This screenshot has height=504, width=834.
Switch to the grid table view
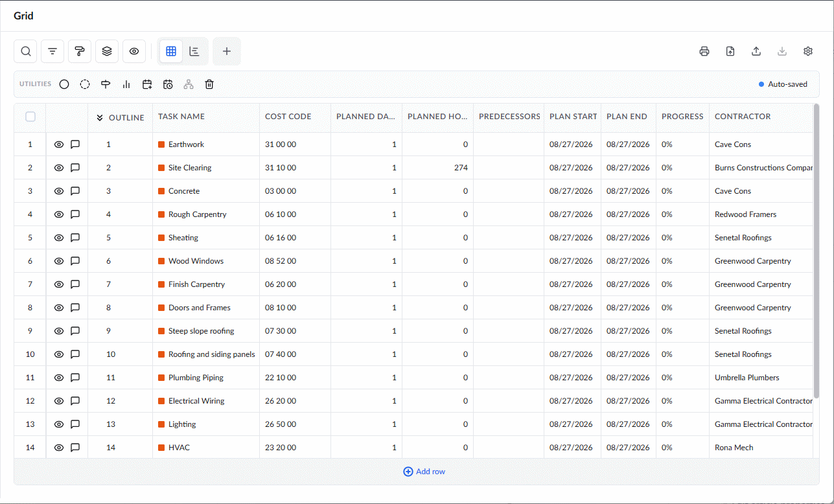[x=171, y=51]
